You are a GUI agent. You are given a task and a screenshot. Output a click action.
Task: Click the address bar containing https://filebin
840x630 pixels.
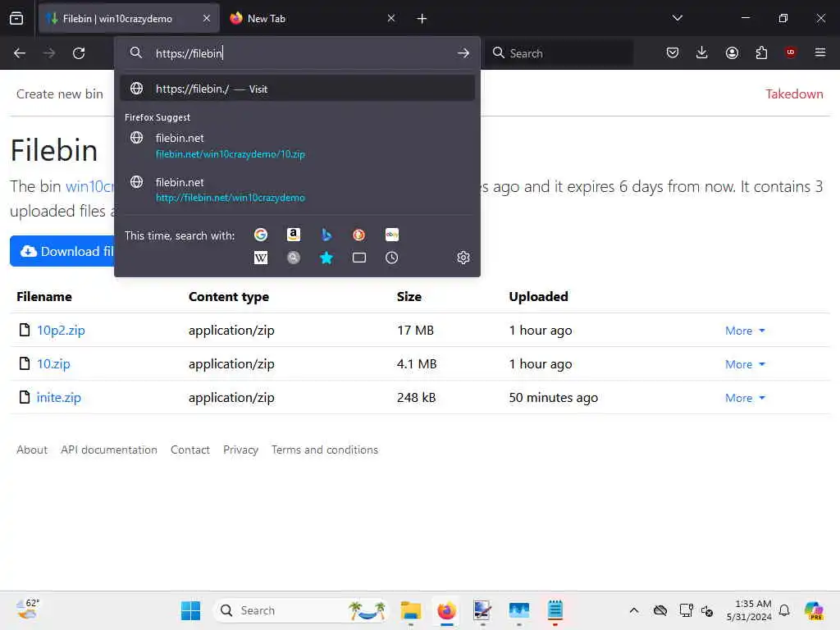coord(297,53)
